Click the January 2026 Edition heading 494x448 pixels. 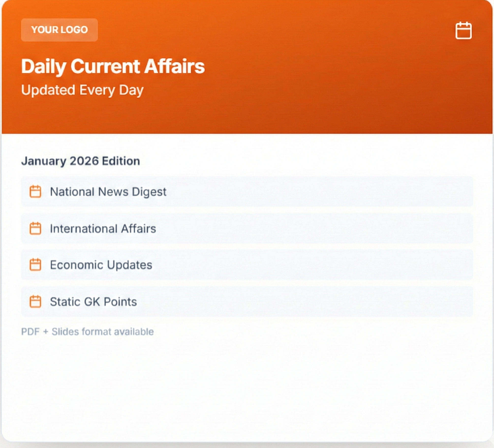[80, 161]
